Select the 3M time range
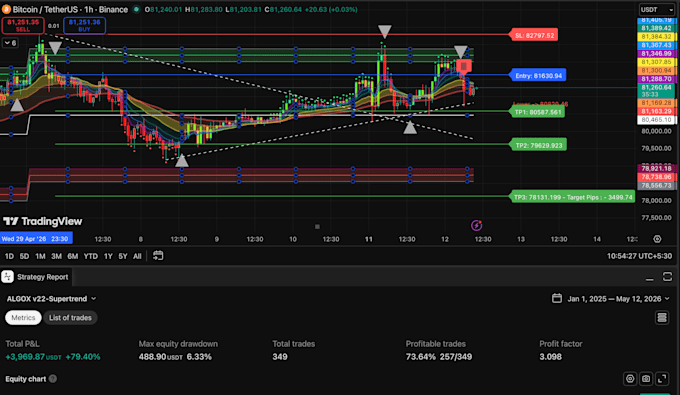This screenshot has width=680, height=395. point(56,256)
